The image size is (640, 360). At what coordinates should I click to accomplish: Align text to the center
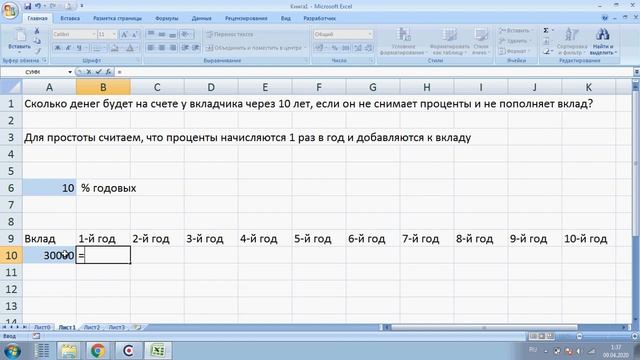(x=162, y=48)
